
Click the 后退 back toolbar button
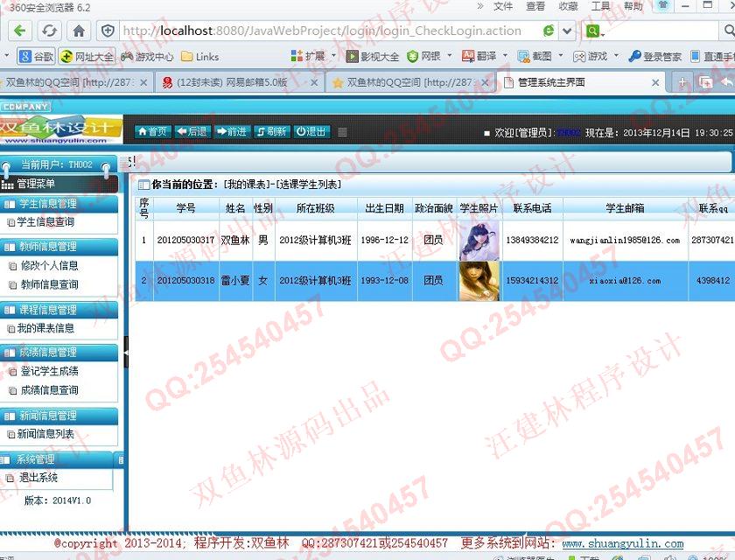pos(192,131)
